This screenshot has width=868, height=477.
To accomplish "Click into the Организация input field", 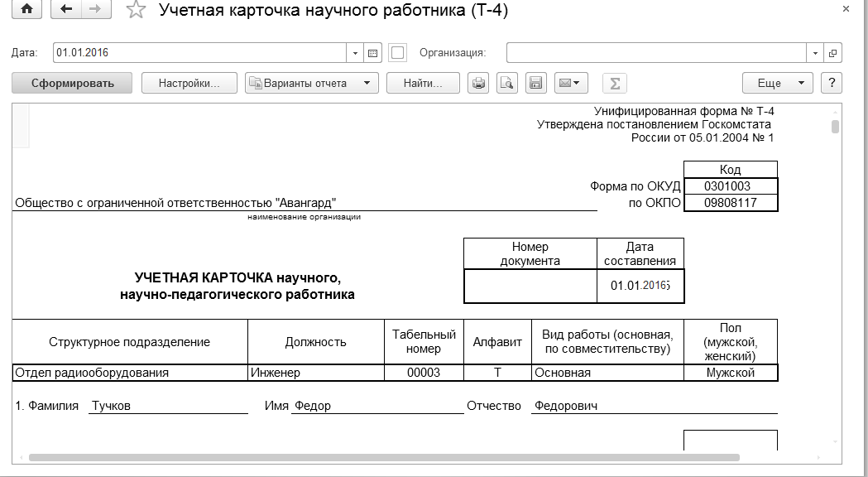I will click(x=656, y=53).
